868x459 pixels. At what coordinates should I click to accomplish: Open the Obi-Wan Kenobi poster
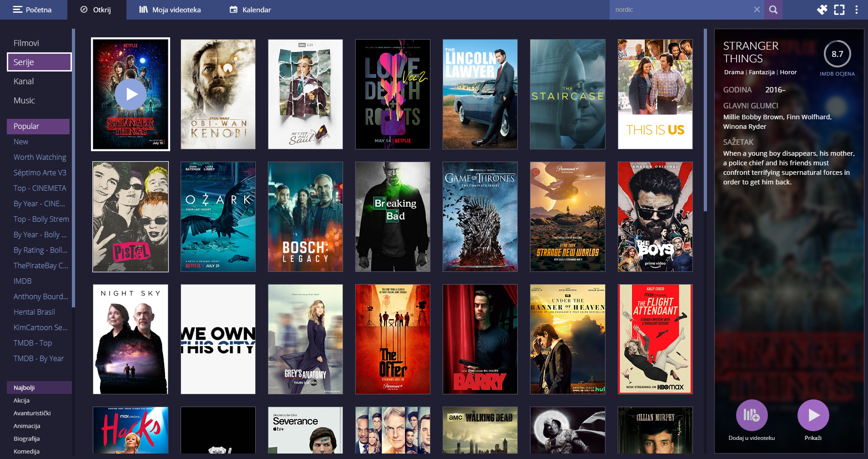tap(218, 94)
